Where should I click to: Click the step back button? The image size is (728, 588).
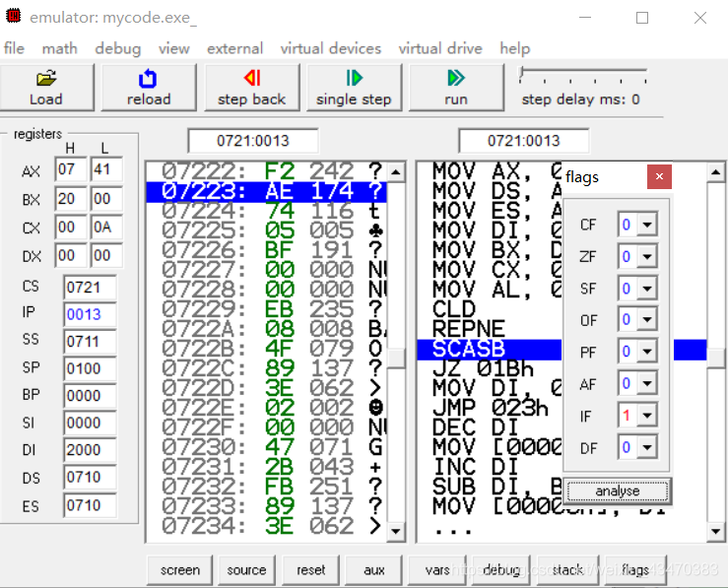pyautogui.click(x=251, y=88)
